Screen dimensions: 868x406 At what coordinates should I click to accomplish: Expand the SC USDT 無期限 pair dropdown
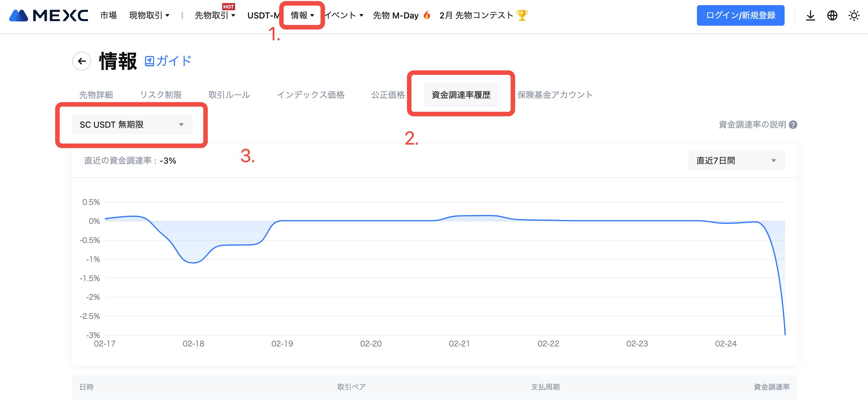click(132, 125)
